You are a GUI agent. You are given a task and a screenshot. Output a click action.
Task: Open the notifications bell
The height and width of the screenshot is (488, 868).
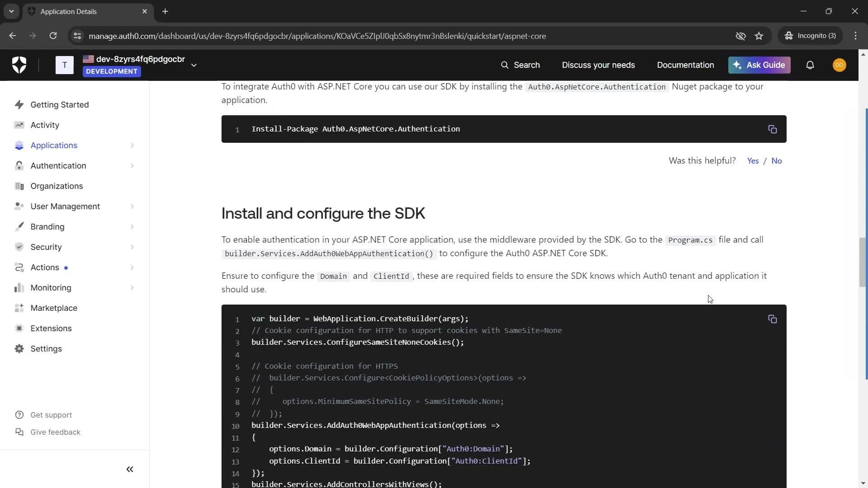pyautogui.click(x=810, y=65)
